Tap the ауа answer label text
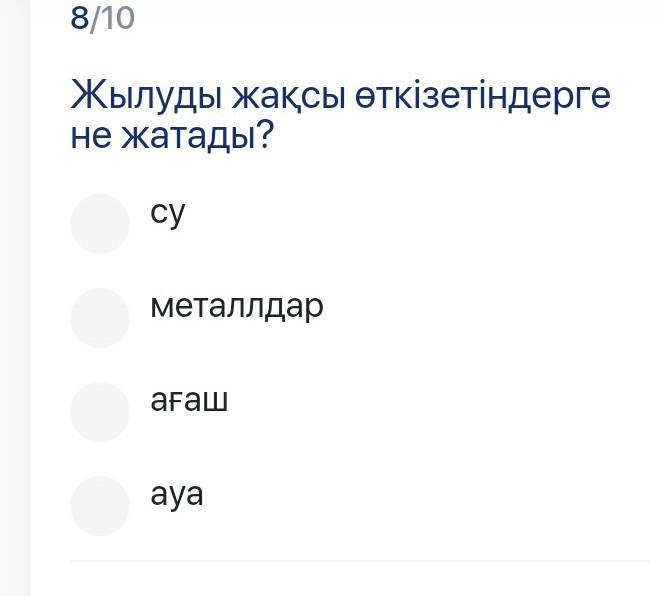This screenshot has width=658, height=596. tap(177, 495)
